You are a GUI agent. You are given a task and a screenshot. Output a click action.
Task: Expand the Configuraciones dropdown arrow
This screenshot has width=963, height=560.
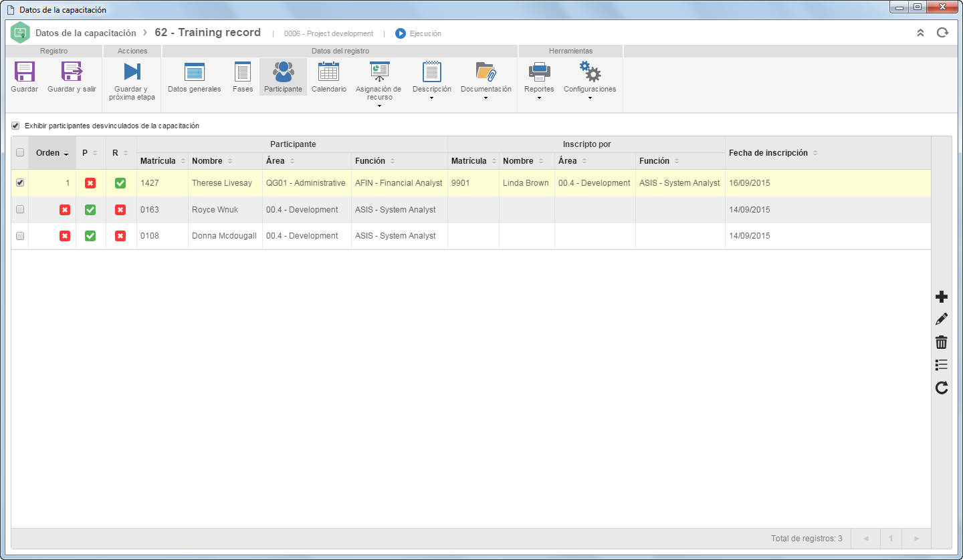pos(590,98)
